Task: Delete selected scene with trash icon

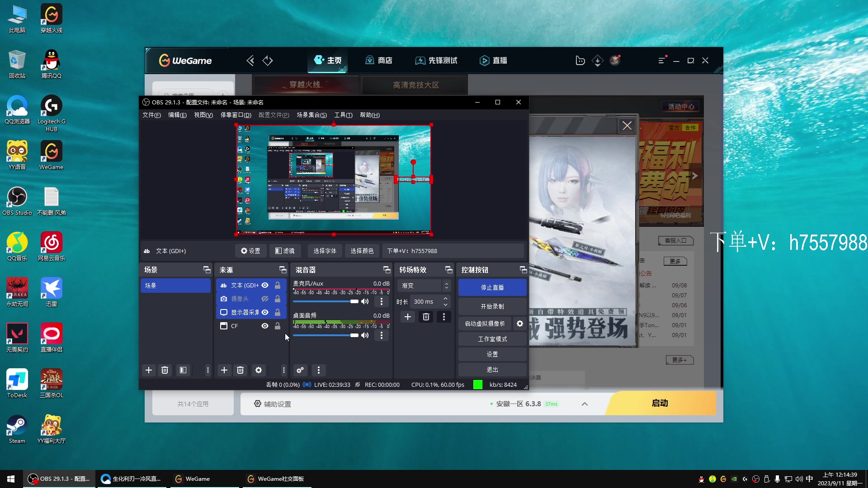Action: (x=165, y=370)
